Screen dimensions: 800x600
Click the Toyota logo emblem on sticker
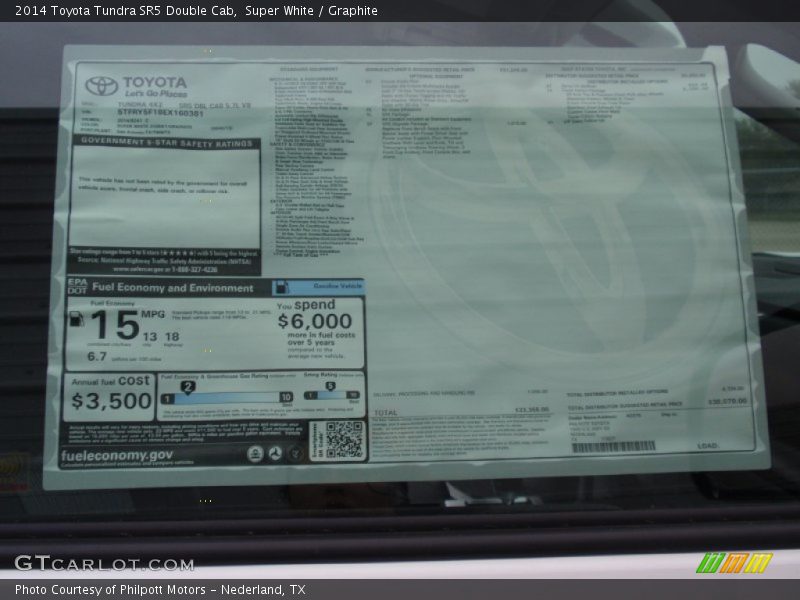tap(101, 86)
